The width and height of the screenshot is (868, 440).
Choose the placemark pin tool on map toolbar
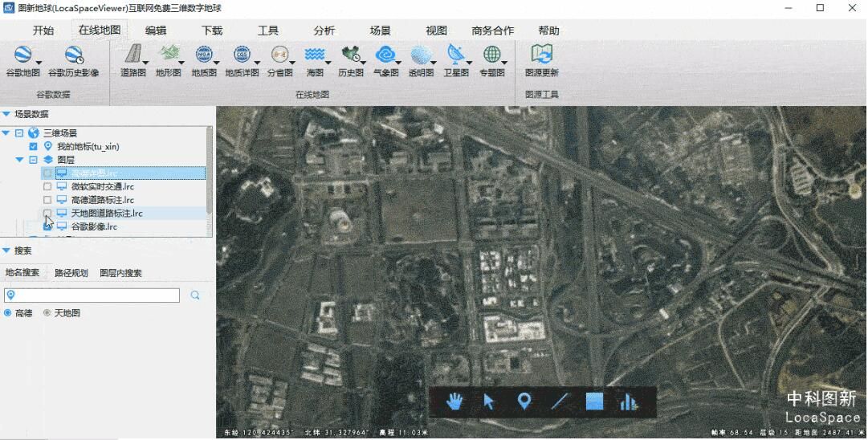[x=524, y=401]
